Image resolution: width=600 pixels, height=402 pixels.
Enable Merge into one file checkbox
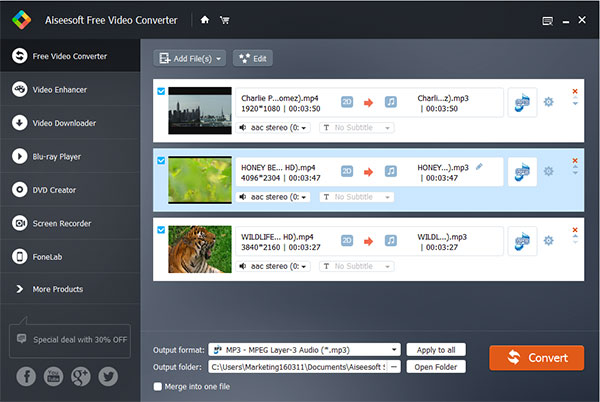[158, 386]
